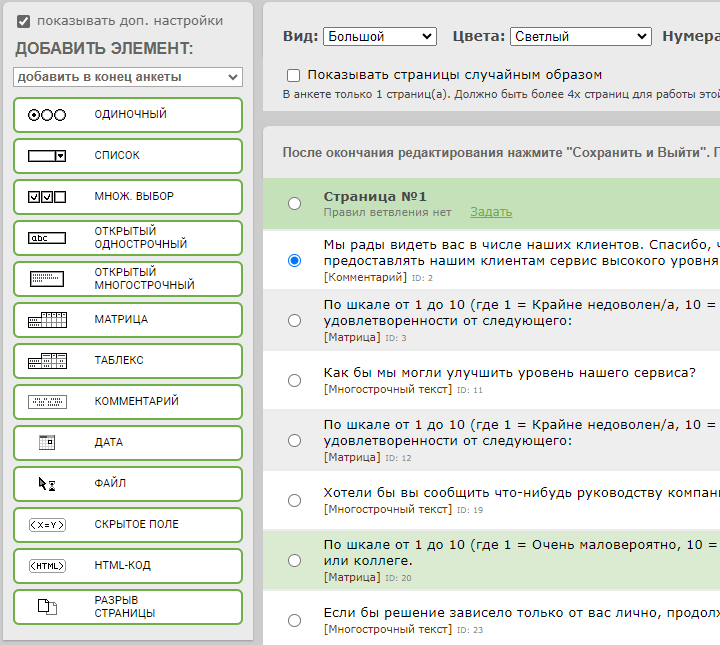Enable 'Показывать страницы случайным образом' checkbox
The image size is (720, 645).
click(x=293, y=75)
